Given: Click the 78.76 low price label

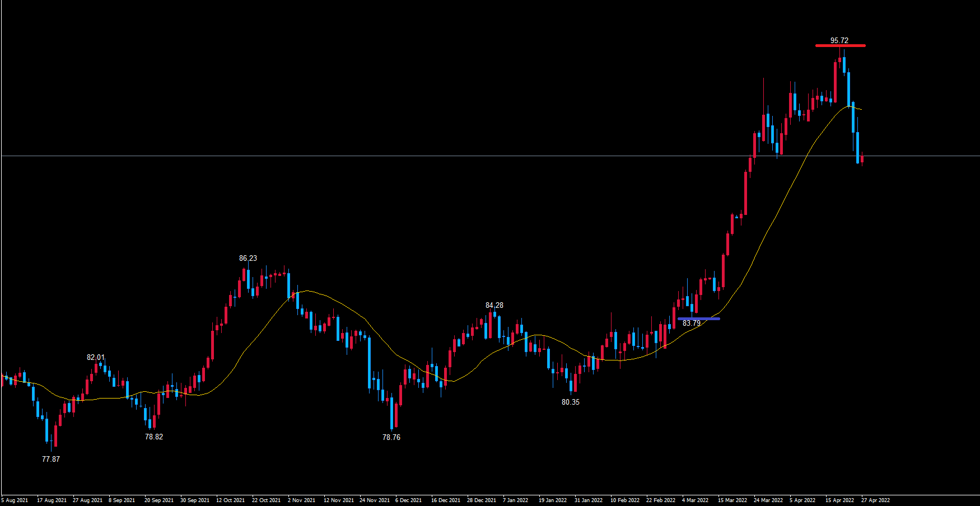Looking at the screenshot, I should 391,437.
